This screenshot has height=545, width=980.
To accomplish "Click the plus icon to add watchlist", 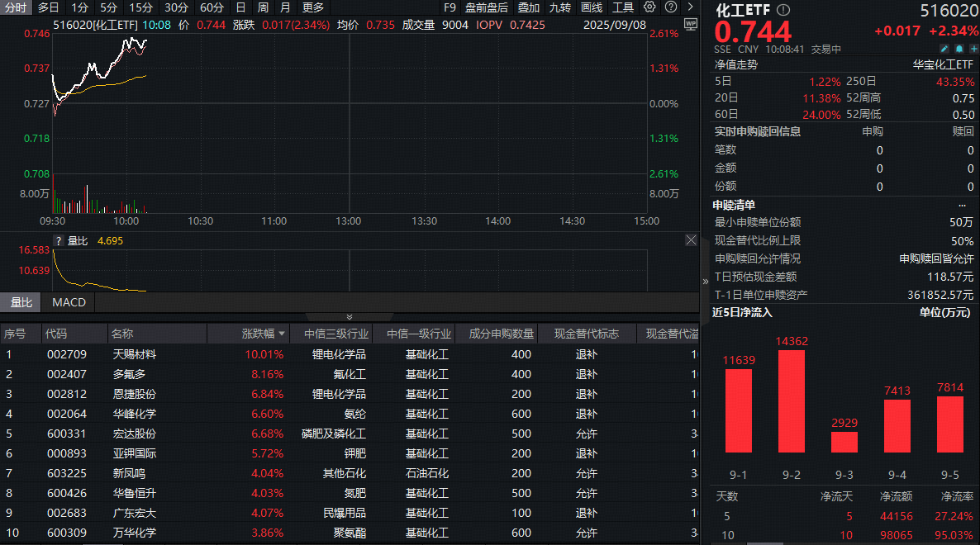I will [x=973, y=49].
